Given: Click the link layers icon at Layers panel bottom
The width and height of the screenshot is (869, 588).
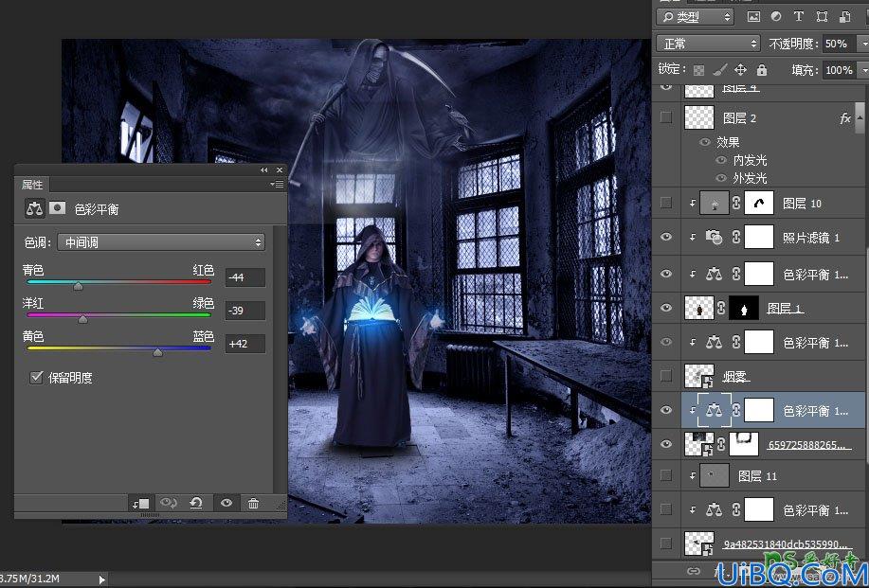Looking at the screenshot, I should click(694, 570).
